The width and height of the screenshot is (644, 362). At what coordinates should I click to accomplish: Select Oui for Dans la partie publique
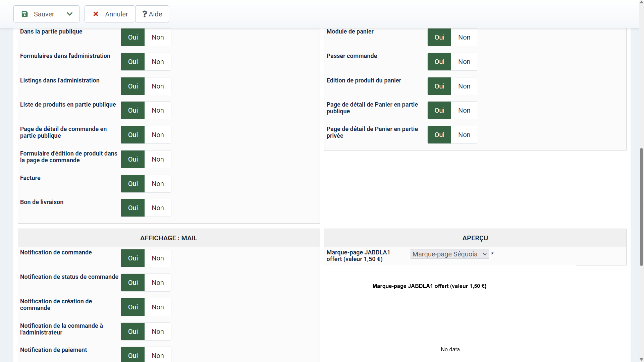point(133,37)
